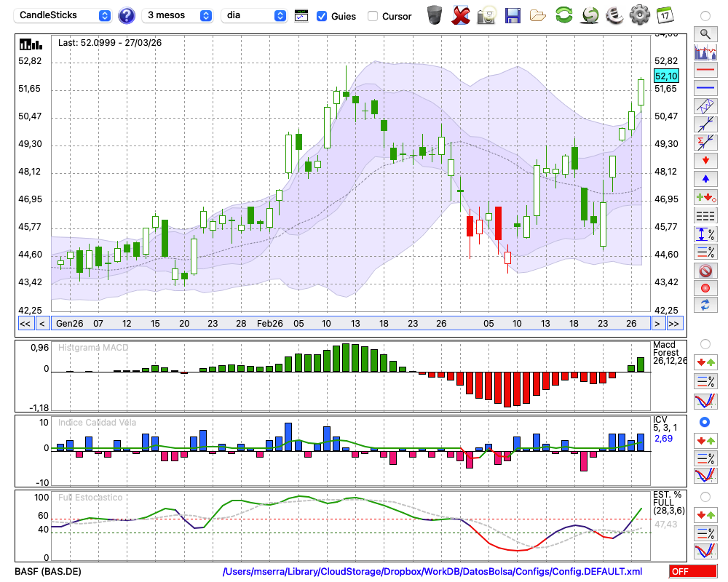Click the '<<' jump backward button

click(25, 324)
